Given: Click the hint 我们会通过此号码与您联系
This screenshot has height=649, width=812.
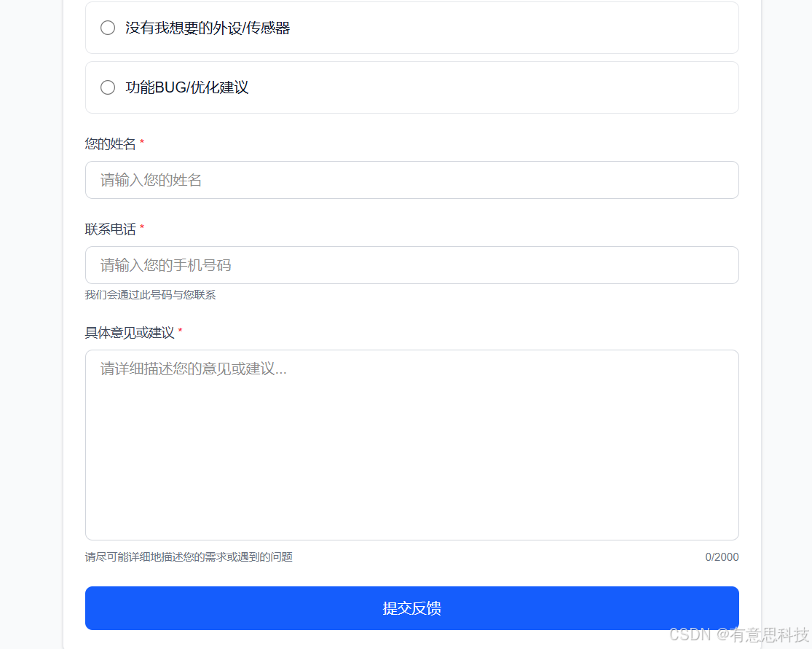Looking at the screenshot, I should [x=150, y=295].
